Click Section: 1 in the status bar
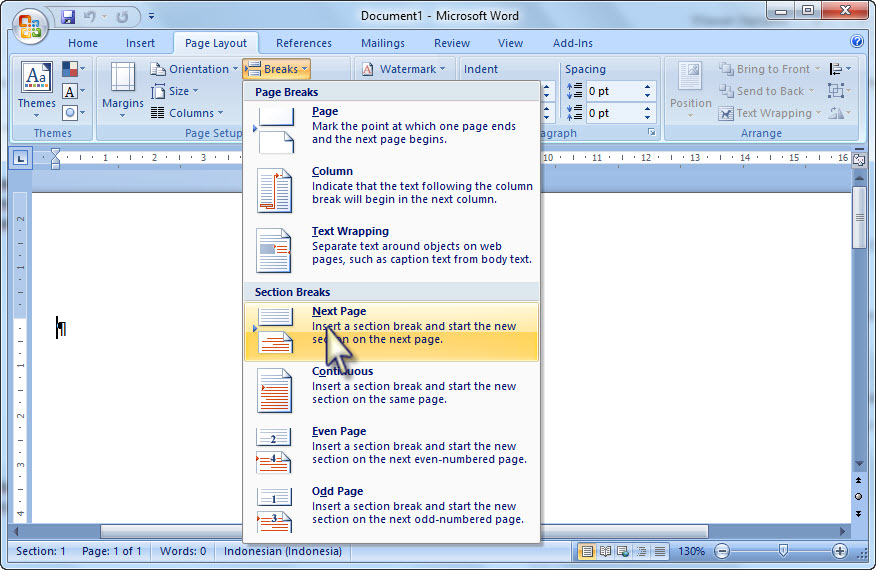This screenshot has height=570, width=876. [41, 551]
